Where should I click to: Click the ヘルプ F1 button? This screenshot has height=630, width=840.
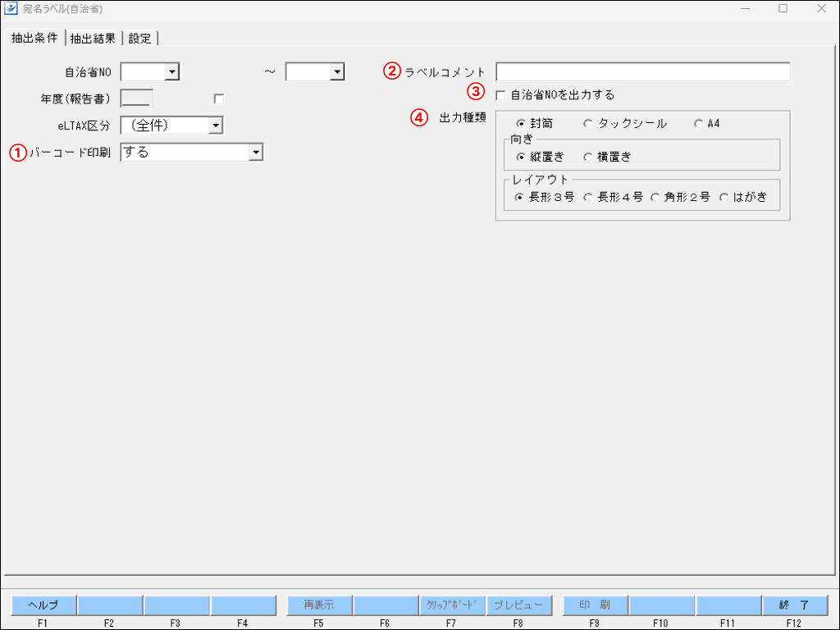[x=43, y=605]
